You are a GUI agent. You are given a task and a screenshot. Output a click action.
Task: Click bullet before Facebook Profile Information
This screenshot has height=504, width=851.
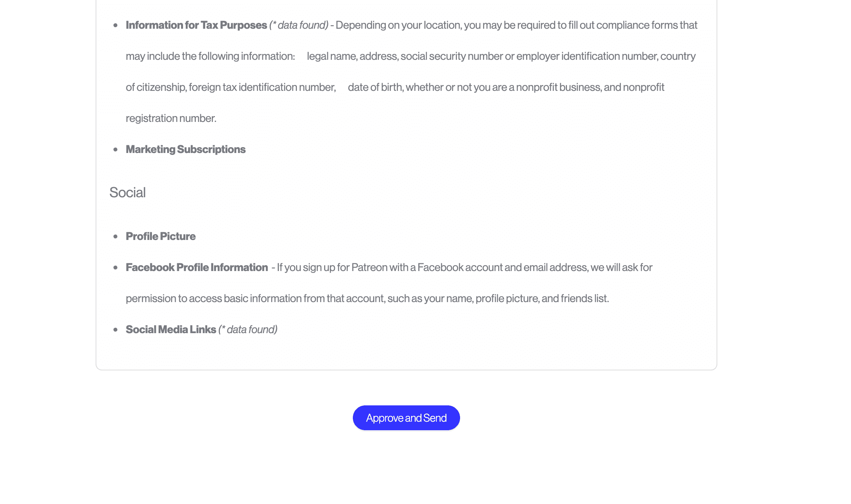[115, 268]
